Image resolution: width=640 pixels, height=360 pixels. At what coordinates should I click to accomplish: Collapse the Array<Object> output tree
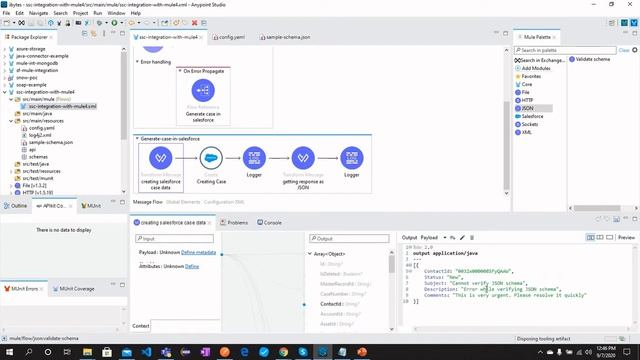click(310, 254)
